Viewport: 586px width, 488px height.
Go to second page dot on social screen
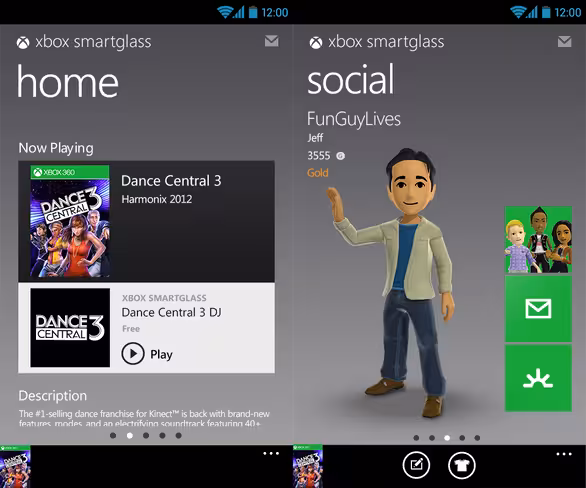point(432,438)
